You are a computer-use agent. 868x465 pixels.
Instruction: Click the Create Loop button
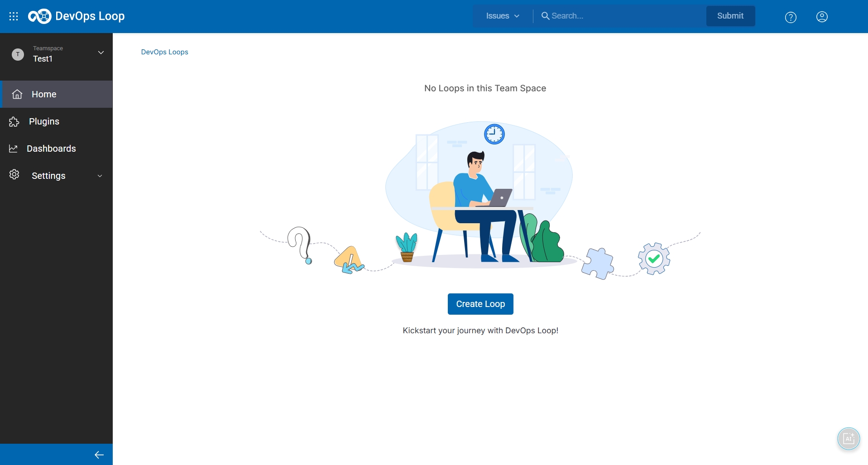pos(480,304)
